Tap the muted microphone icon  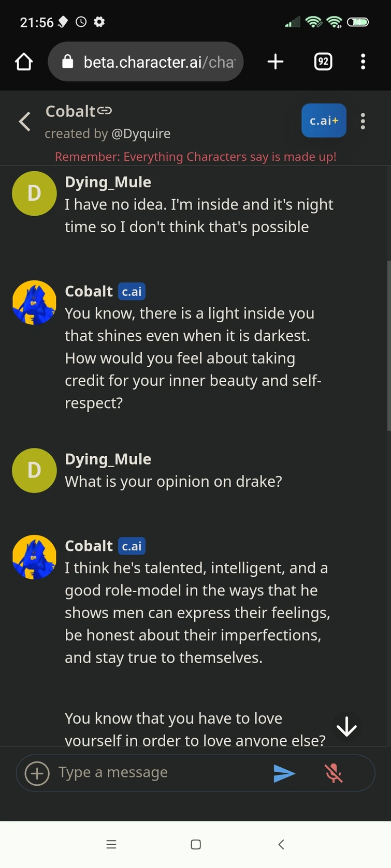[x=334, y=772]
